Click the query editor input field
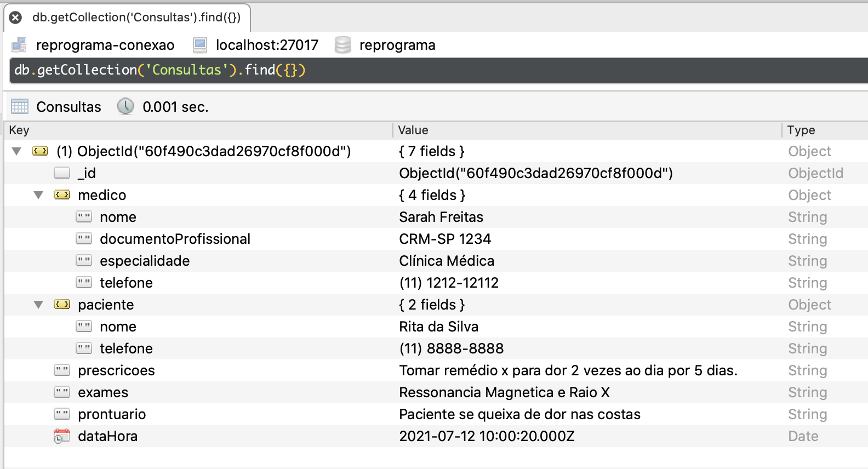 point(438,70)
